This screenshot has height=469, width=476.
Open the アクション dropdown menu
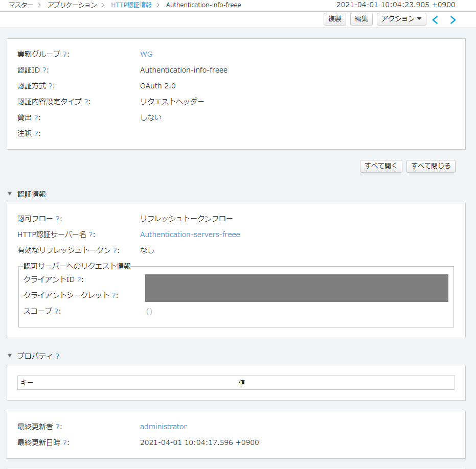coord(401,19)
